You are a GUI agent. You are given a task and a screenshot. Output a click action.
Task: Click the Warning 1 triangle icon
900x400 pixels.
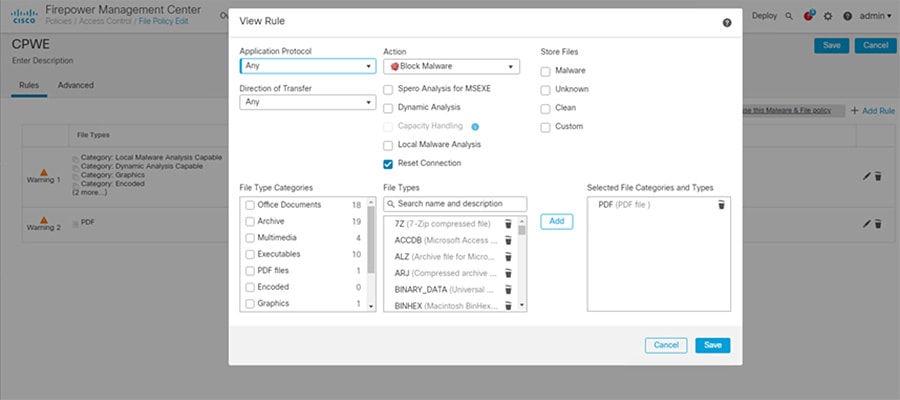[x=44, y=172]
